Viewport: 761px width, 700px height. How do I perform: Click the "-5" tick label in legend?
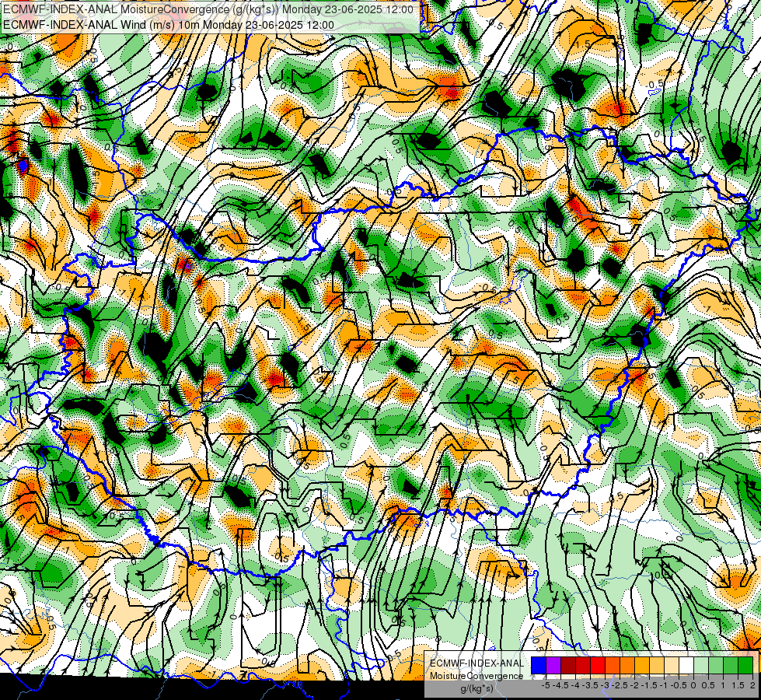tap(546, 685)
